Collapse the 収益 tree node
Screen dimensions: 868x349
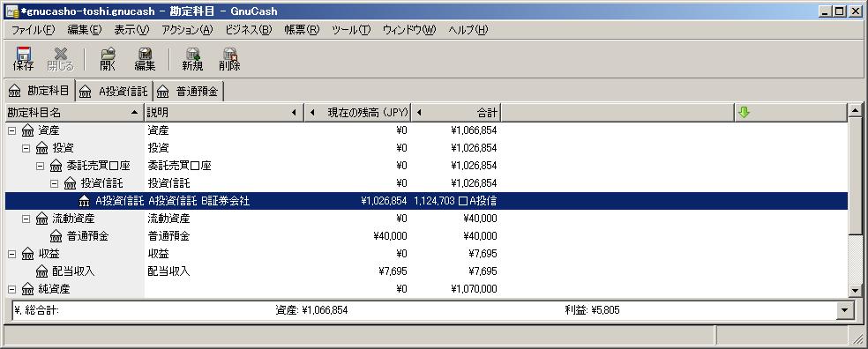pyautogui.click(x=11, y=254)
